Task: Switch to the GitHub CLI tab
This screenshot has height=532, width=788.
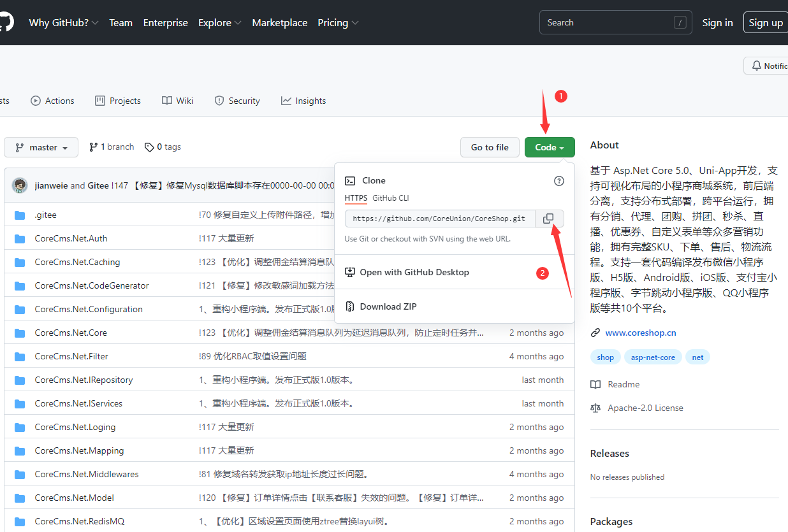Action: coord(390,198)
